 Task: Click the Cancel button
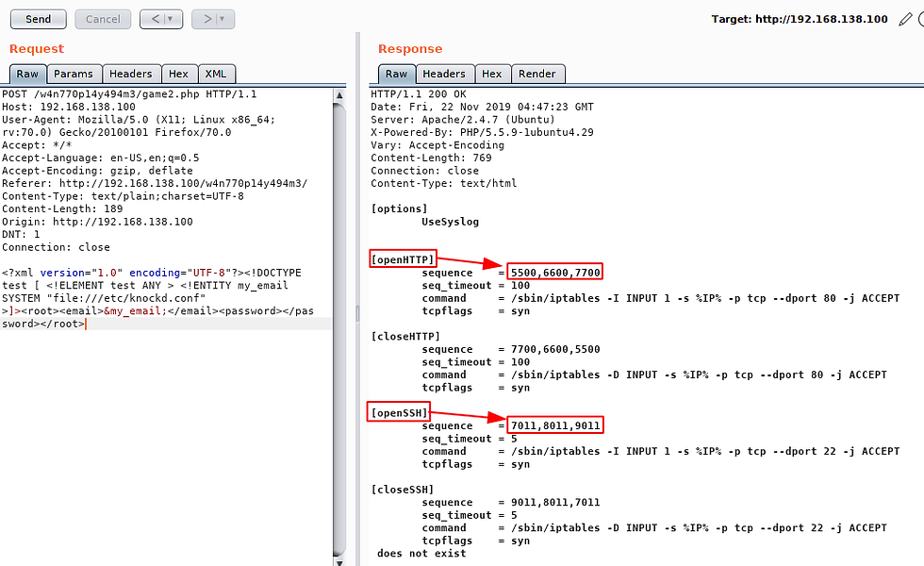103,19
